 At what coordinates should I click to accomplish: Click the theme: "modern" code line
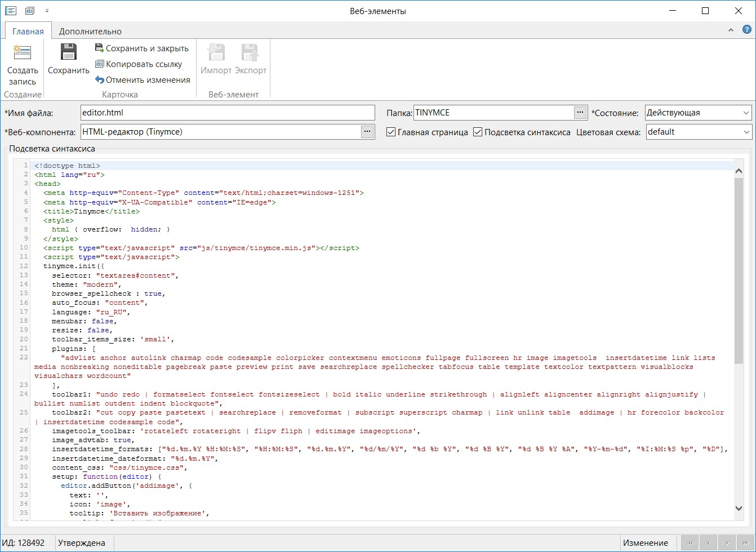[x=87, y=284]
